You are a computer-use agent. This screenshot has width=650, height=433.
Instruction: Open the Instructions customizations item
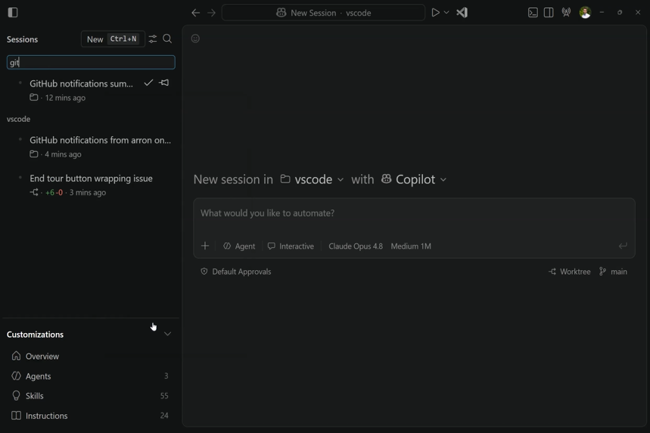click(90, 416)
